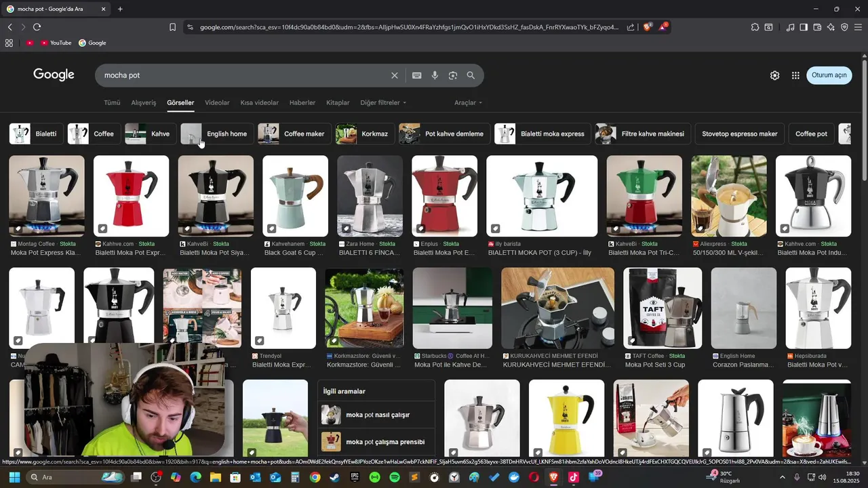Open the illy barista BIALETTI MOKA POT image

point(542,196)
